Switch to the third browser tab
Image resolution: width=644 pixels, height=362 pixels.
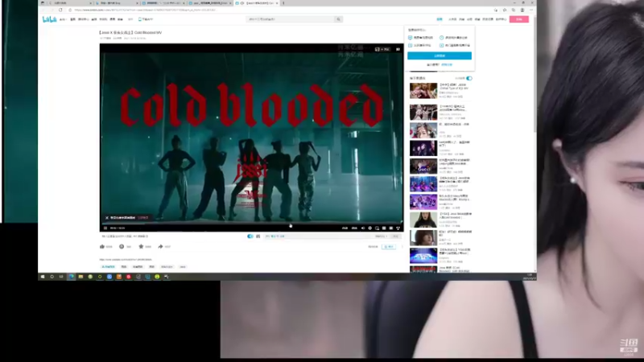click(163, 3)
